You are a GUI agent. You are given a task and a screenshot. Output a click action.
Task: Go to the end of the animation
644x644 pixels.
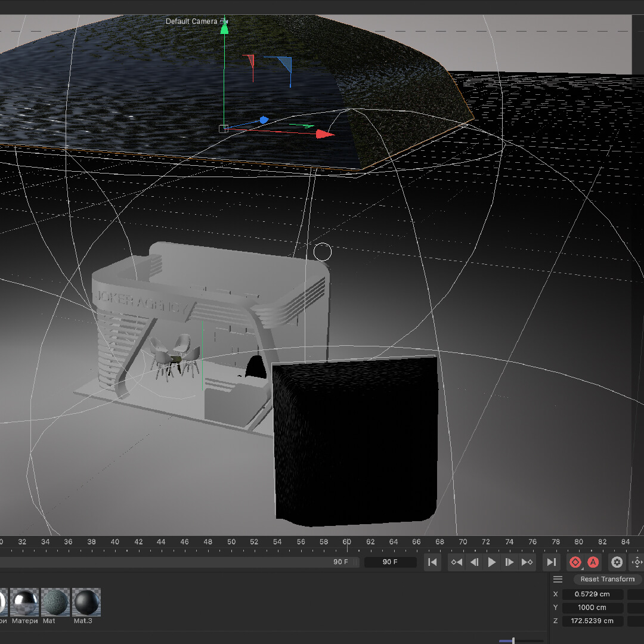coord(552,562)
